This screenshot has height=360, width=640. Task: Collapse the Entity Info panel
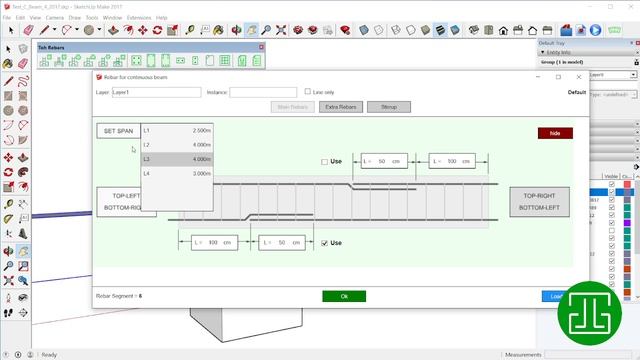pos(543,52)
